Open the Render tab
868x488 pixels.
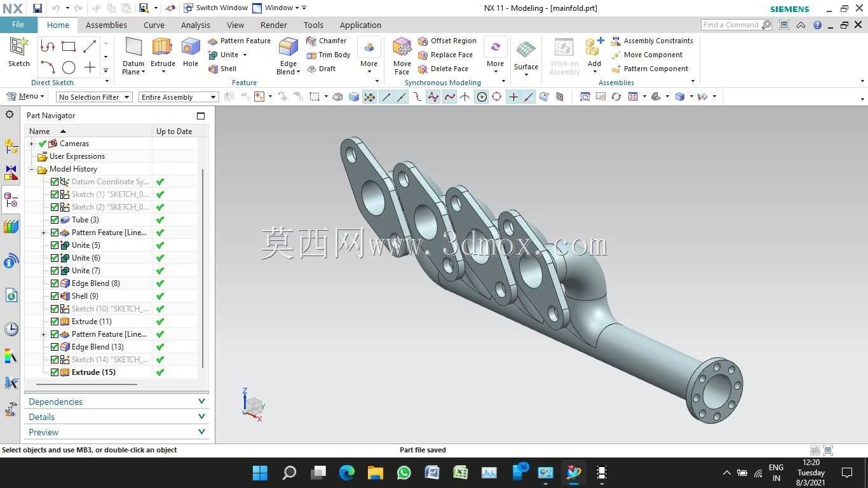[273, 25]
